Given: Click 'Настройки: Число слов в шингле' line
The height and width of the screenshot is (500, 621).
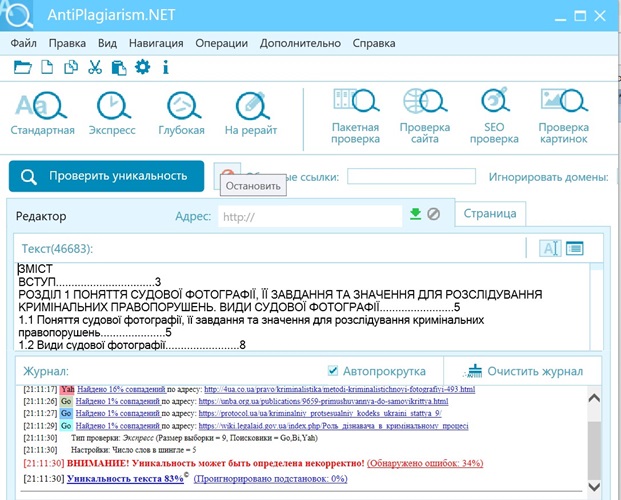Looking at the screenshot, I should coord(133,450).
